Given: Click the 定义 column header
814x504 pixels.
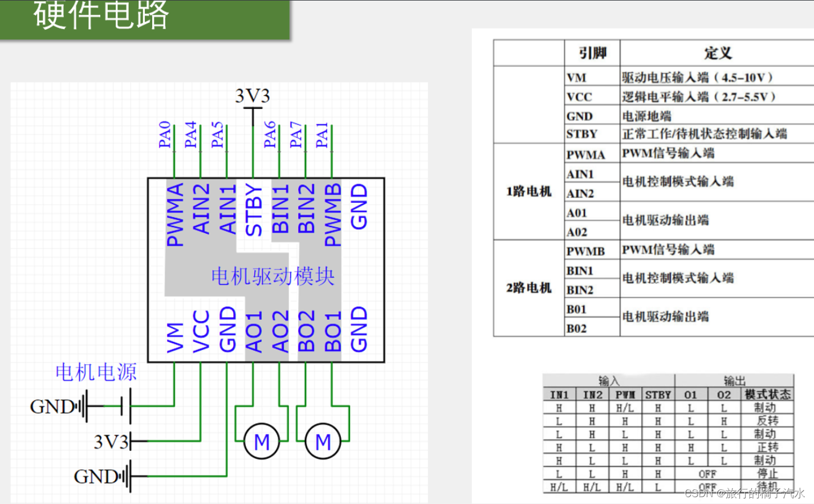Looking at the screenshot, I should pyautogui.click(x=717, y=53).
